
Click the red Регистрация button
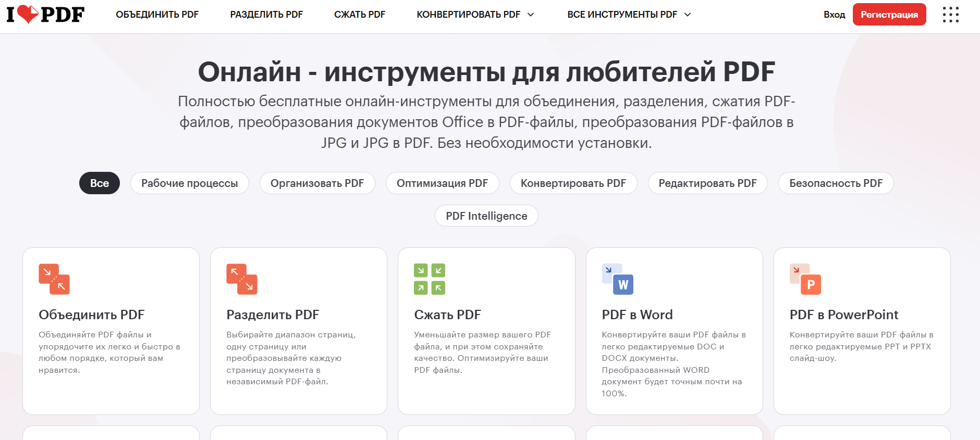coord(889,14)
